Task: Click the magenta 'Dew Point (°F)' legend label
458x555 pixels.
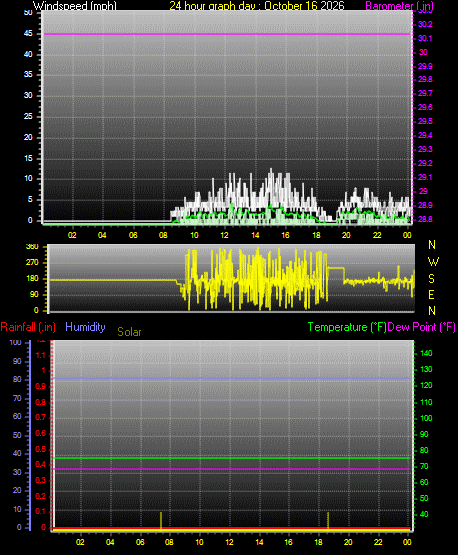Action: tap(421, 327)
